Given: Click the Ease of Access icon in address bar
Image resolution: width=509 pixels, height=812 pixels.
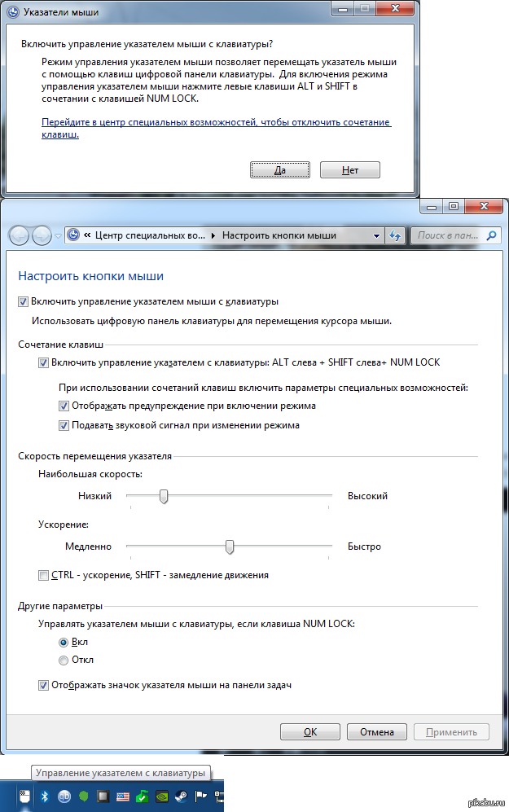Looking at the screenshot, I should (x=74, y=235).
